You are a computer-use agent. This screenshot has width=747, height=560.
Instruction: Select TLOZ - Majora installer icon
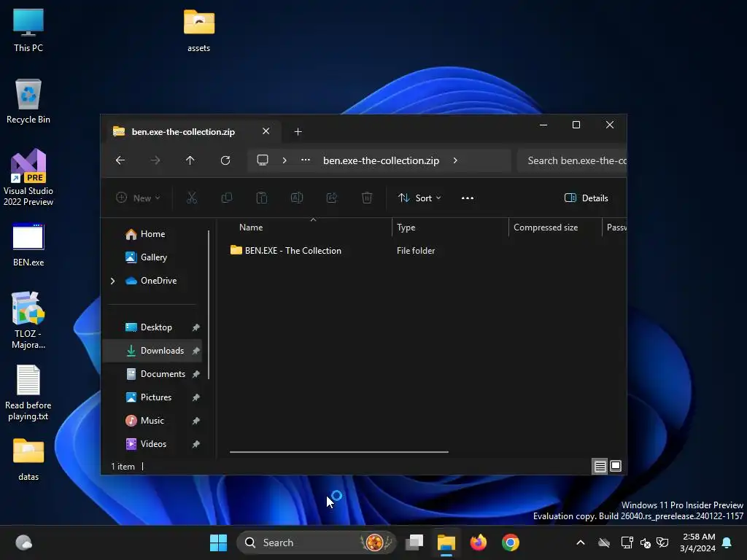28,321
